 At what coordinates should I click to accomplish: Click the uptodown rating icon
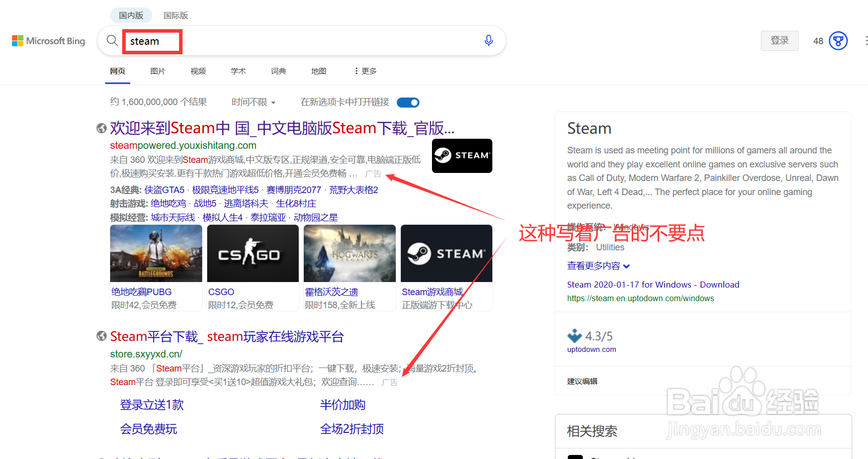pyautogui.click(x=574, y=335)
